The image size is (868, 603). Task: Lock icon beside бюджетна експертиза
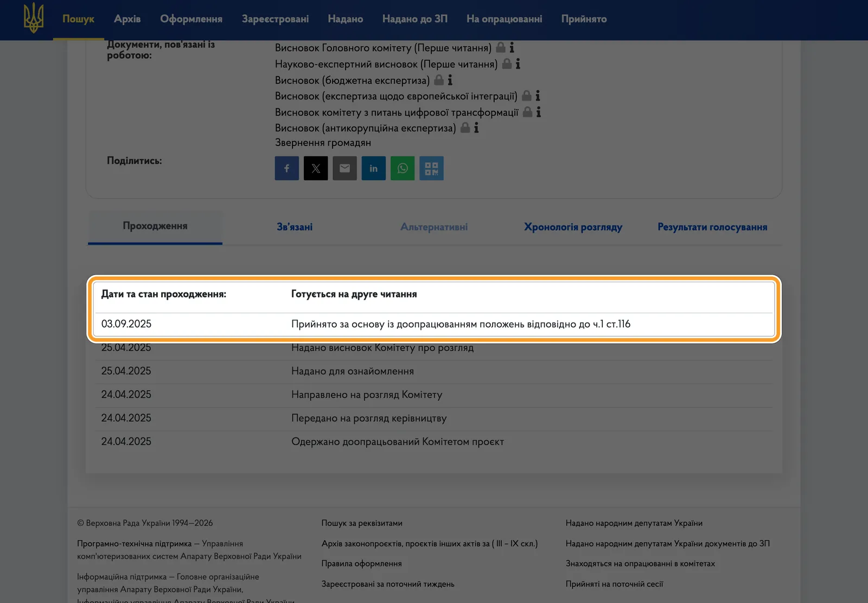(x=439, y=80)
